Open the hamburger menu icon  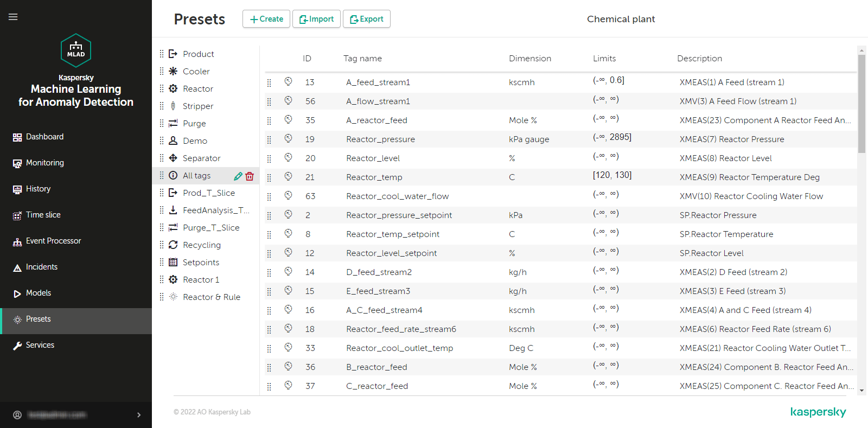13,17
